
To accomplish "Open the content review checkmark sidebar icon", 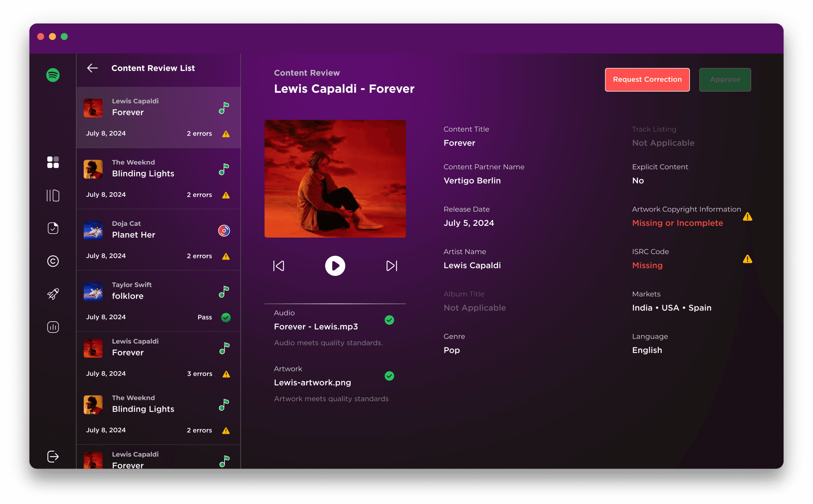I will [x=53, y=228].
